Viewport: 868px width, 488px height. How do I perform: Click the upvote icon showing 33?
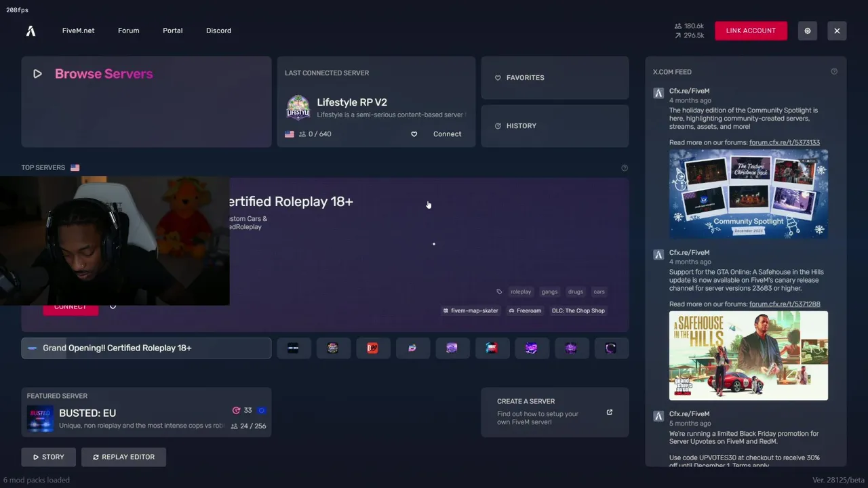pyautogui.click(x=236, y=410)
